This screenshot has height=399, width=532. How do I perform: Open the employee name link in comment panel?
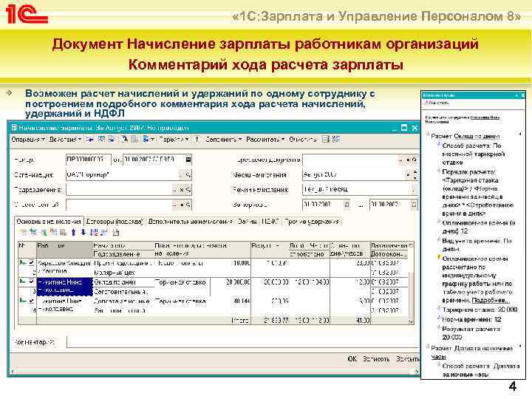tap(485, 119)
